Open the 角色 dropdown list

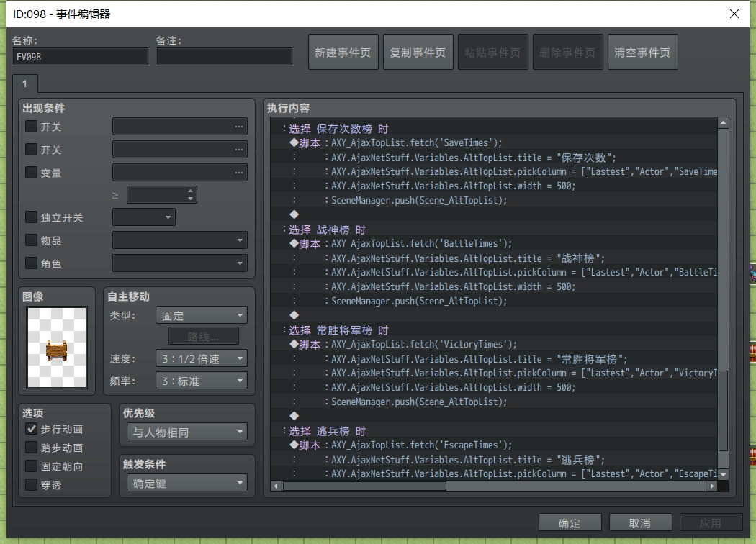180,263
